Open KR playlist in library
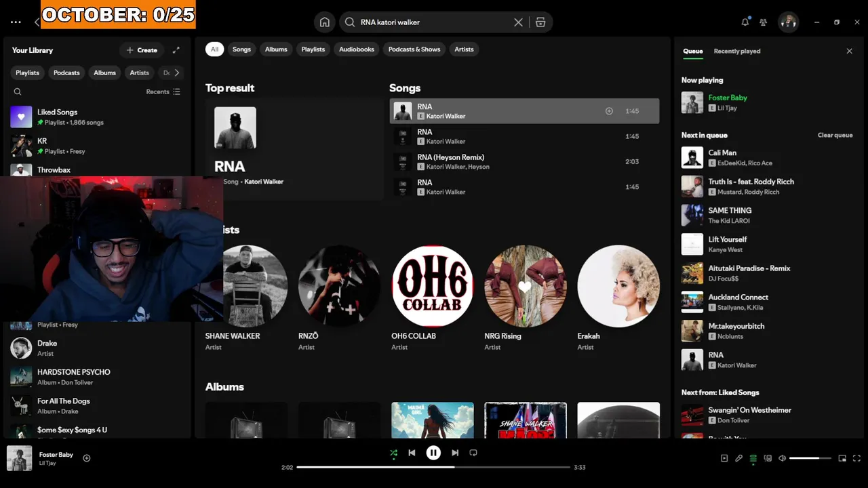Screen dimensions: 868x488 coord(96,146)
